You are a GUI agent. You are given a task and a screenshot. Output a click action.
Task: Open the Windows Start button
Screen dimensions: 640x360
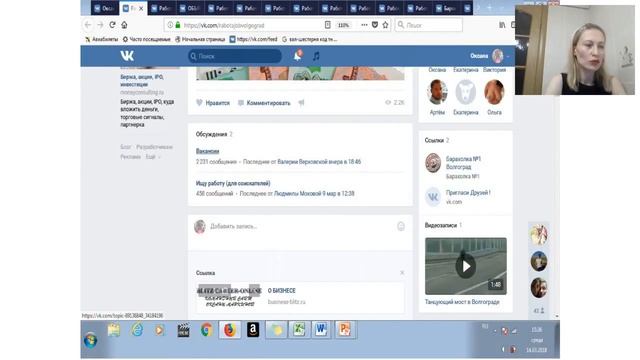[91, 340]
